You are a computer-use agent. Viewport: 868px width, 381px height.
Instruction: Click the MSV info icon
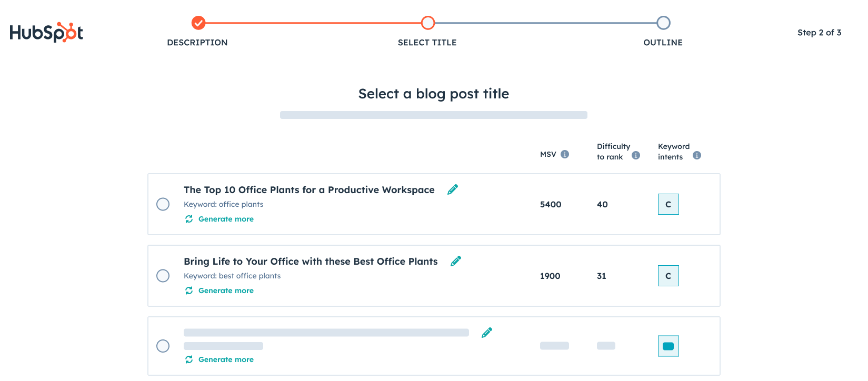pos(566,154)
